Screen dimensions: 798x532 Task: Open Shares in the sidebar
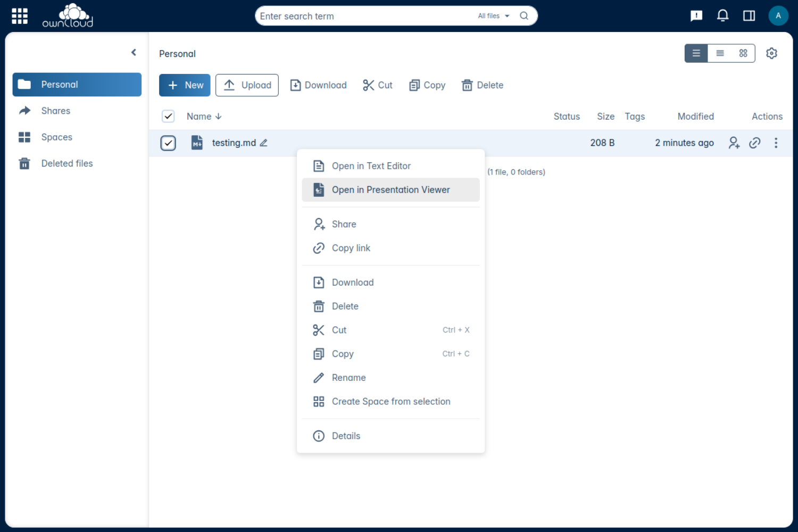(77, 111)
